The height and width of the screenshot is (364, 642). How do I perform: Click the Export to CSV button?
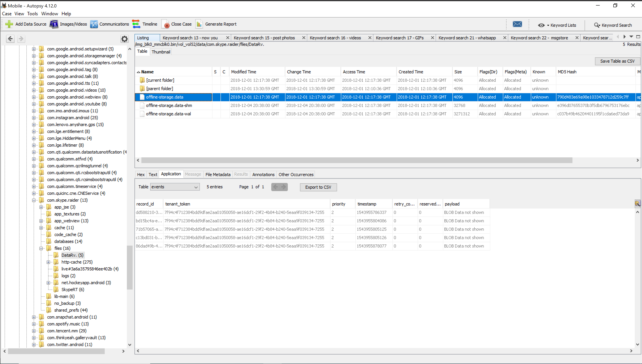click(x=318, y=187)
